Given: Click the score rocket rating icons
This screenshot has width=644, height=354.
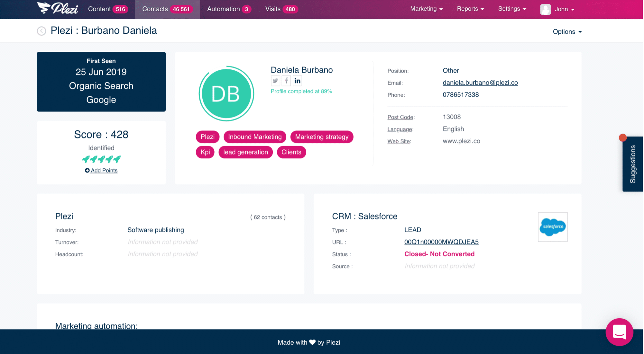Looking at the screenshot, I should 101,159.
